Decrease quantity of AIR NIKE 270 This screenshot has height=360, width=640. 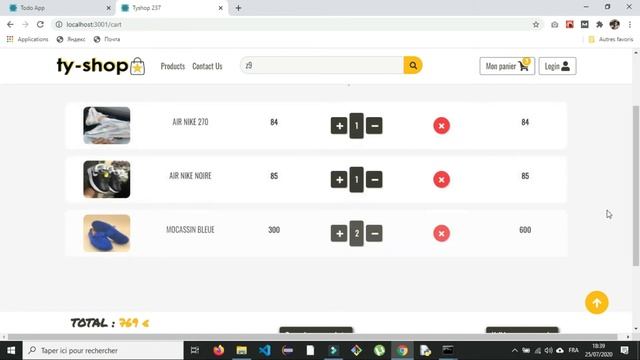point(374,126)
